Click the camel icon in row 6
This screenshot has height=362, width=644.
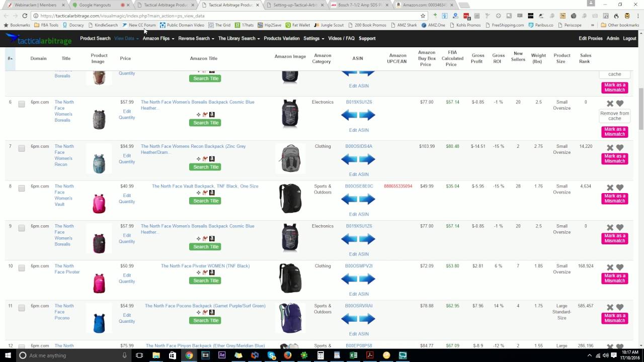(x=205, y=115)
